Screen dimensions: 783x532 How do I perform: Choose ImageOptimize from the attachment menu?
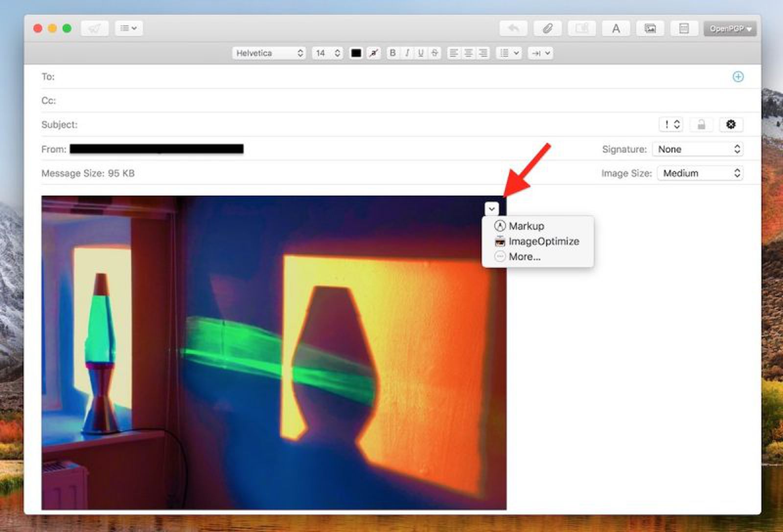[x=544, y=241]
